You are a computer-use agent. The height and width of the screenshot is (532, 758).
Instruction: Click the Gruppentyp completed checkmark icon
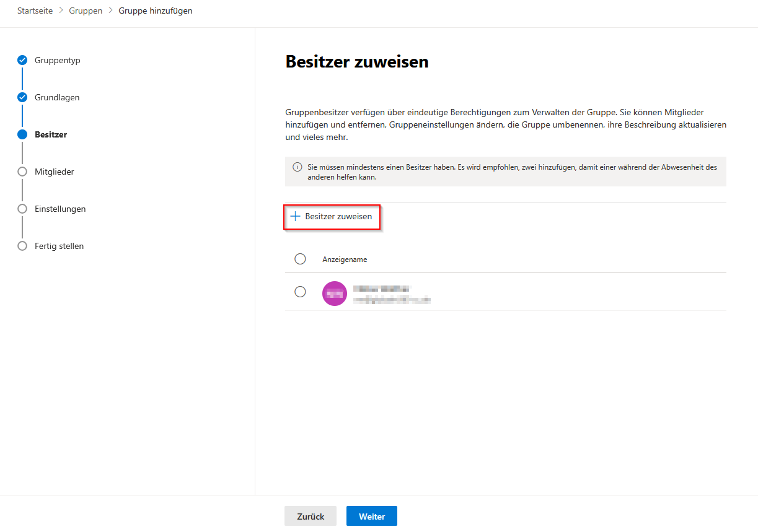(22, 60)
